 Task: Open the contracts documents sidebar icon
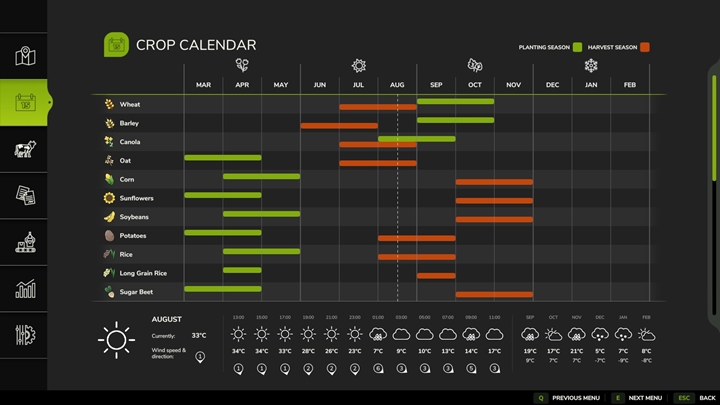25,195
